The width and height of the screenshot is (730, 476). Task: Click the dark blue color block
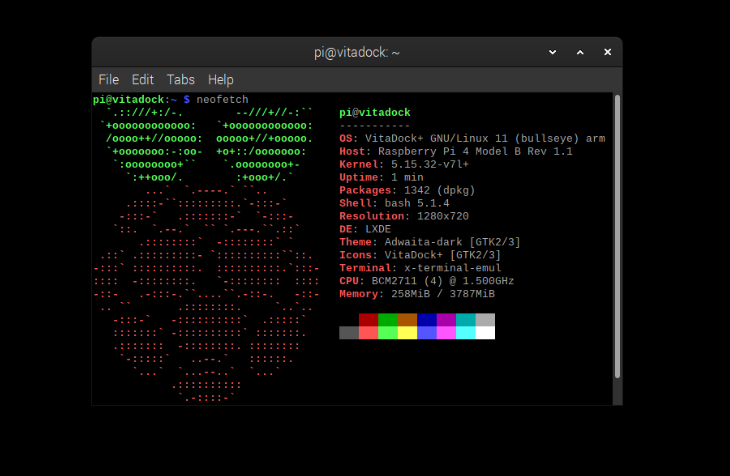[x=427, y=320]
